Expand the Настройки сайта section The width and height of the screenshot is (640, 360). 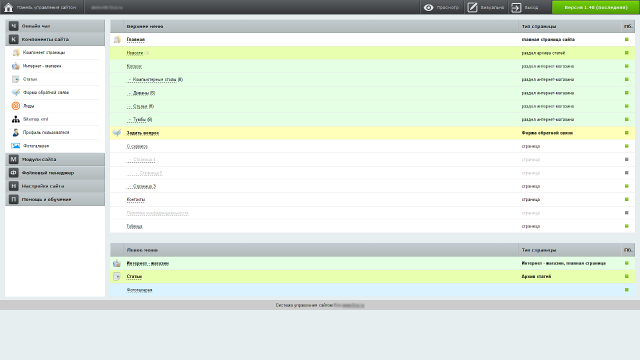coord(55,186)
